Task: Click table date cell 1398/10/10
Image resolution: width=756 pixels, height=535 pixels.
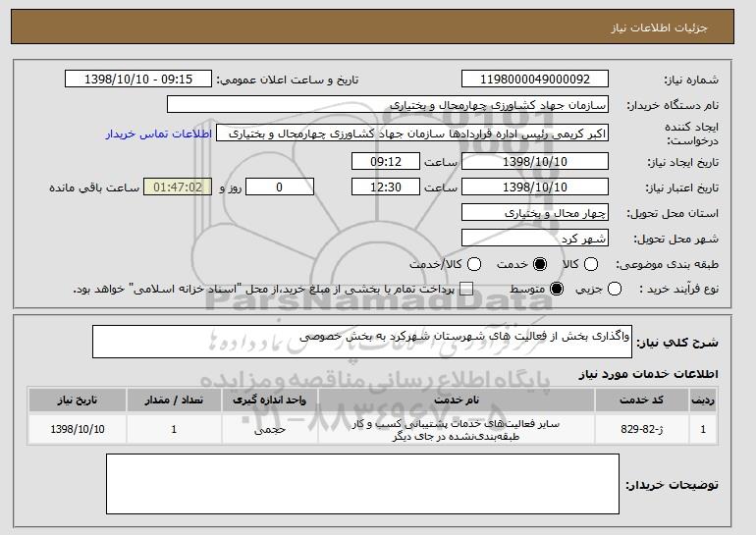Action: point(78,429)
